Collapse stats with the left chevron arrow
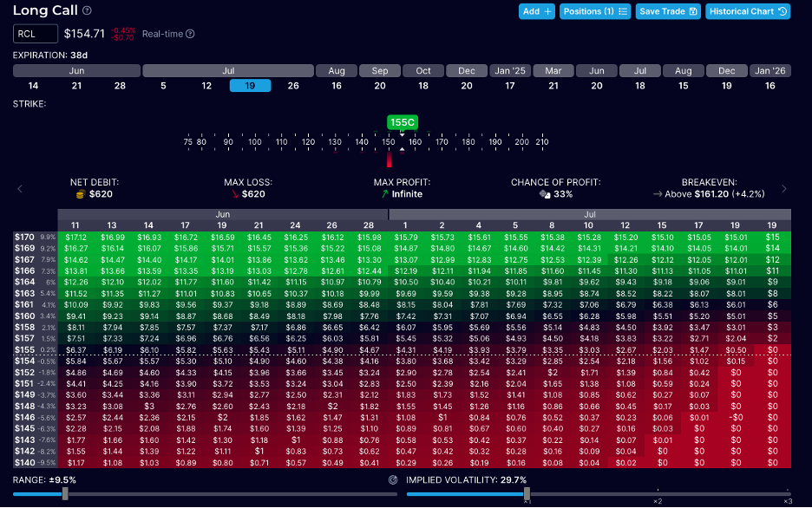 tap(19, 189)
